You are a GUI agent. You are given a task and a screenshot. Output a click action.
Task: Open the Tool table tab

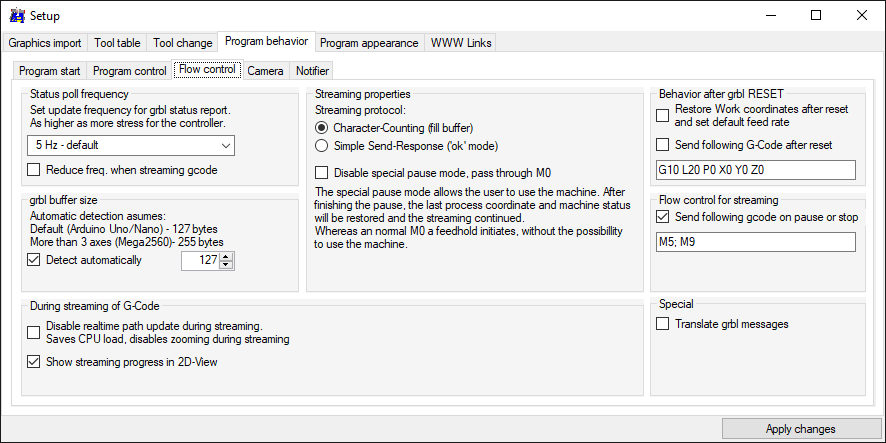[117, 43]
